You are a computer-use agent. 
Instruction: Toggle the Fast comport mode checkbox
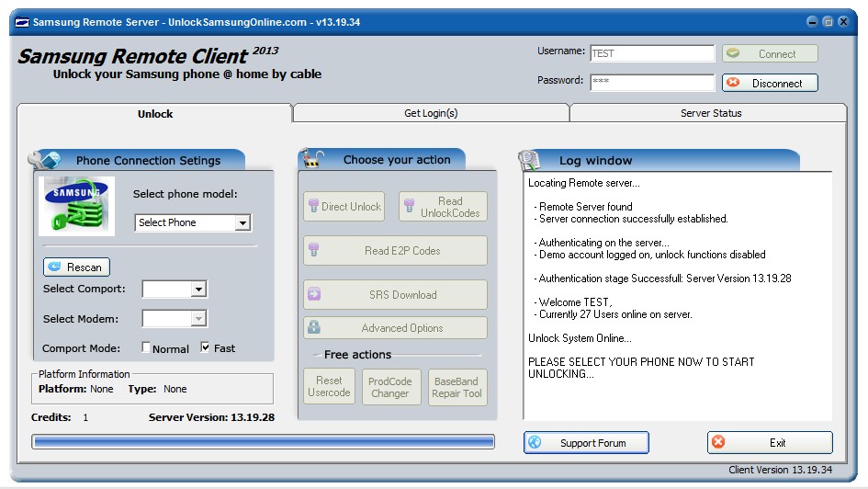(206, 347)
